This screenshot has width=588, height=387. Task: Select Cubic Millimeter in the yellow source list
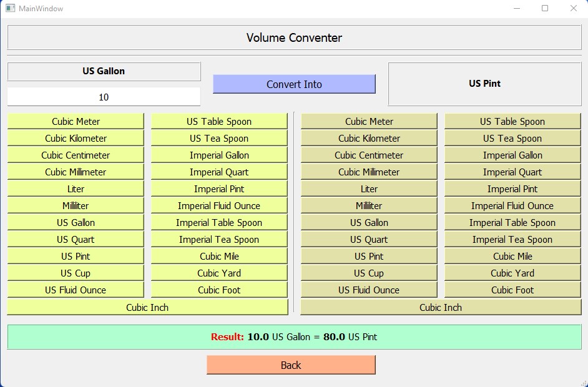tap(76, 172)
